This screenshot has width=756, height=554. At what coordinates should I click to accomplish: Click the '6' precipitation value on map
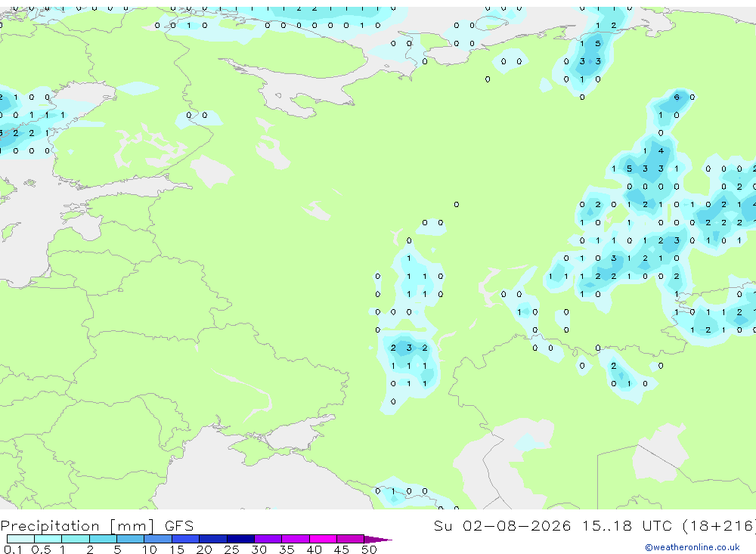pos(677,97)
